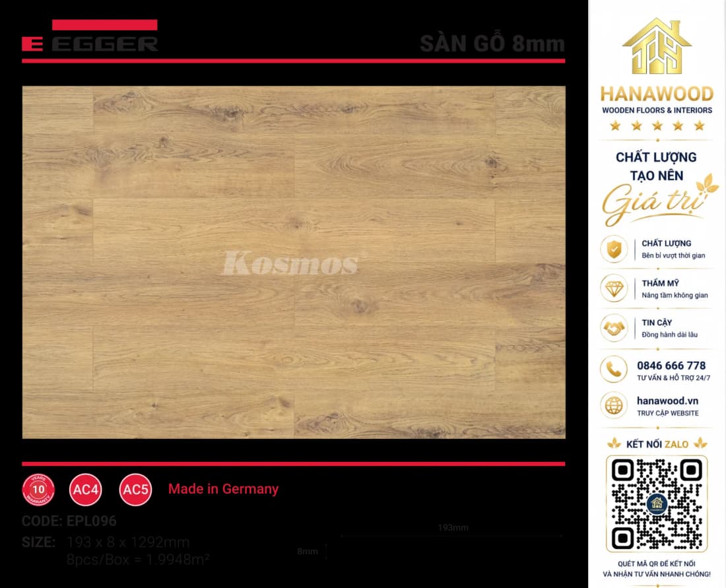Click the five gold stars rating

657,125
